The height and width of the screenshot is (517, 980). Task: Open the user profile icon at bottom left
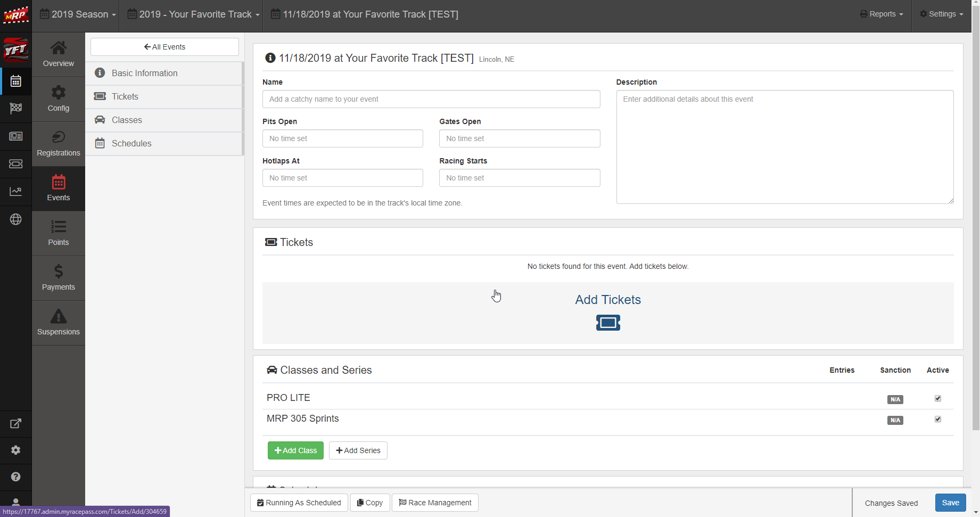click(16, 502)
